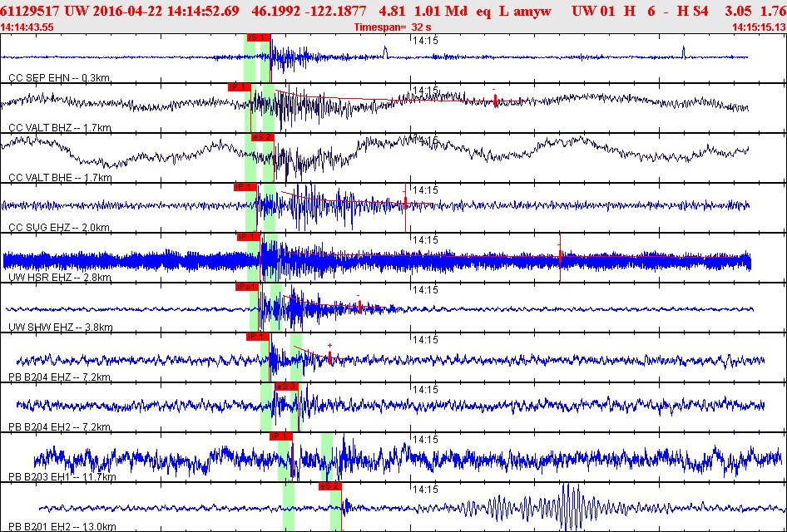Screen dimensions: 787x532
Task: Select the iP 1 pick flag on PB B203 EH1
Action: point(281,436)
